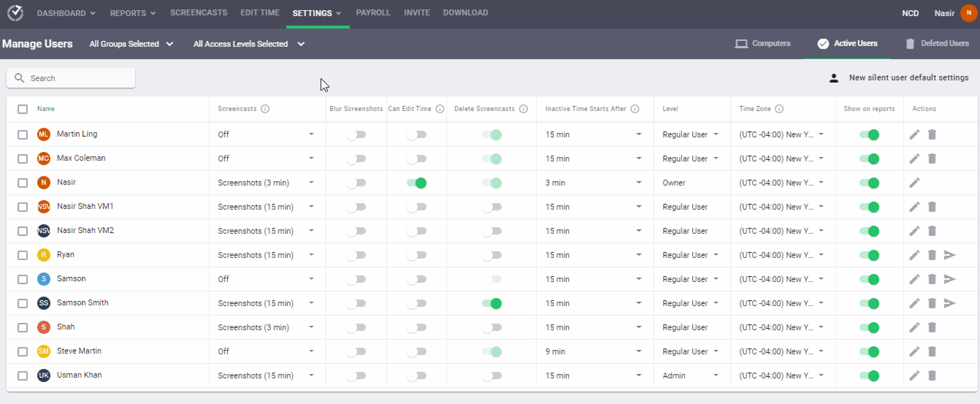Click the delete trash icon for Max Coleman

pyautogui.click(x=932, y=159)
